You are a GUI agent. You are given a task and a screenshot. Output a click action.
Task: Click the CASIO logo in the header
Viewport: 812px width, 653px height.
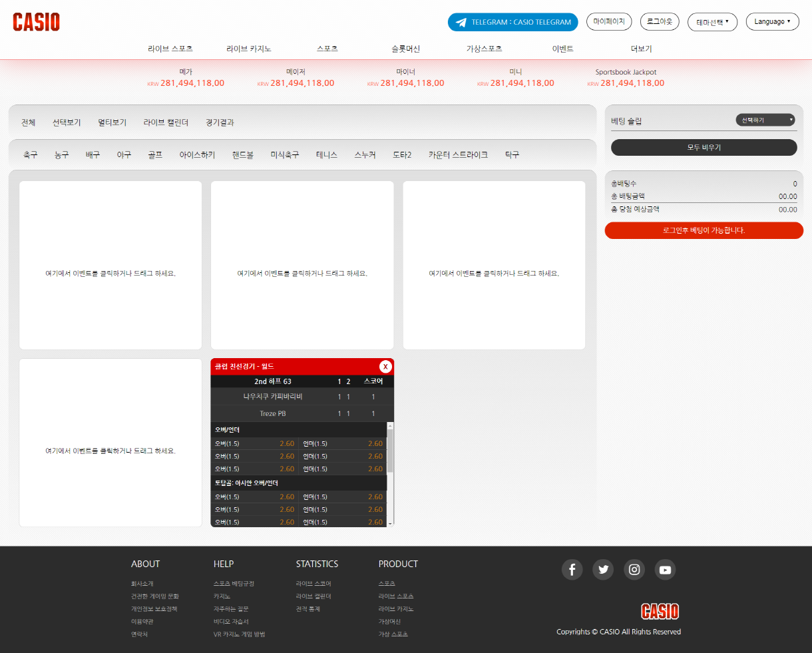tap(37, 22)
